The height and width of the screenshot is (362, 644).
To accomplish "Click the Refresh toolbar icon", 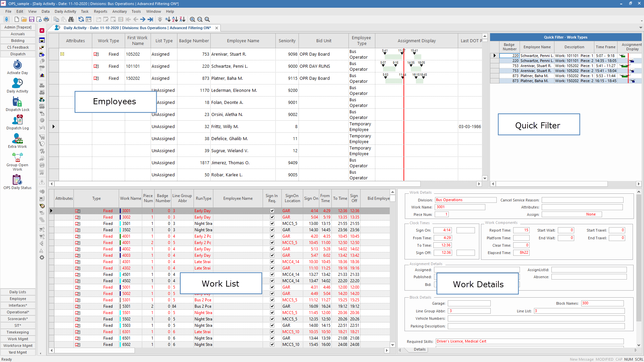I will 81,19.
